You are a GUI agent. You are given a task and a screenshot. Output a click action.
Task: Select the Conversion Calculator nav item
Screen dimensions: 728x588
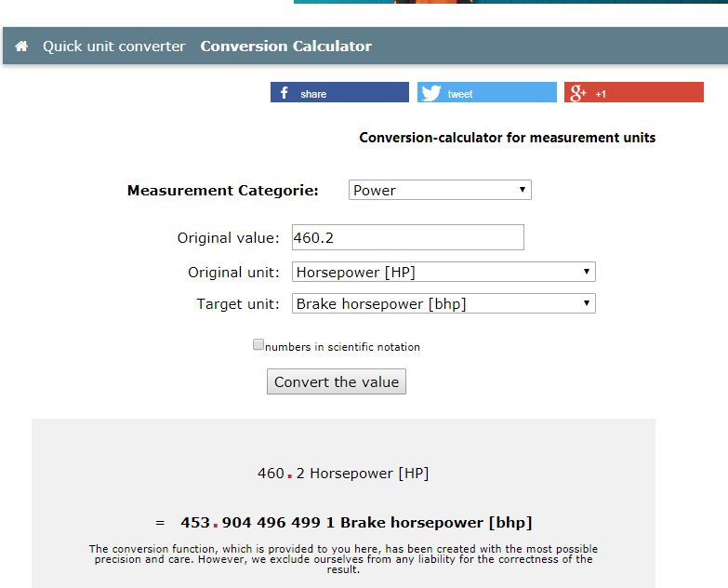click(285, 47)
